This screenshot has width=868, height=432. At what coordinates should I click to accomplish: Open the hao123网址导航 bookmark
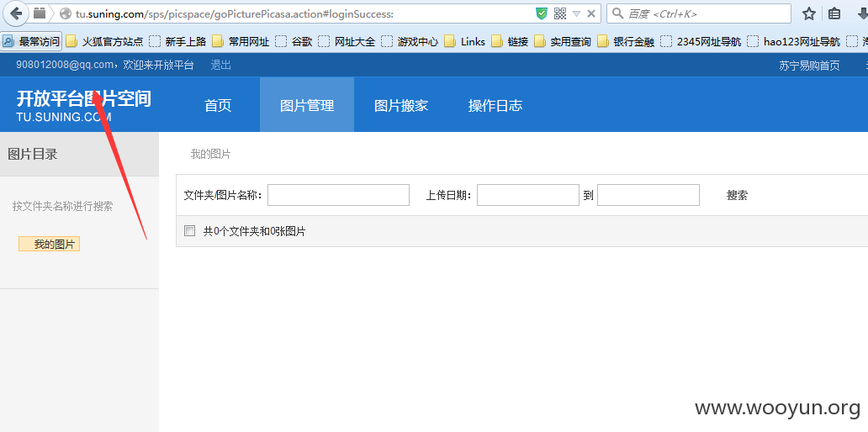pyautogui.click(x=793, y=41)
